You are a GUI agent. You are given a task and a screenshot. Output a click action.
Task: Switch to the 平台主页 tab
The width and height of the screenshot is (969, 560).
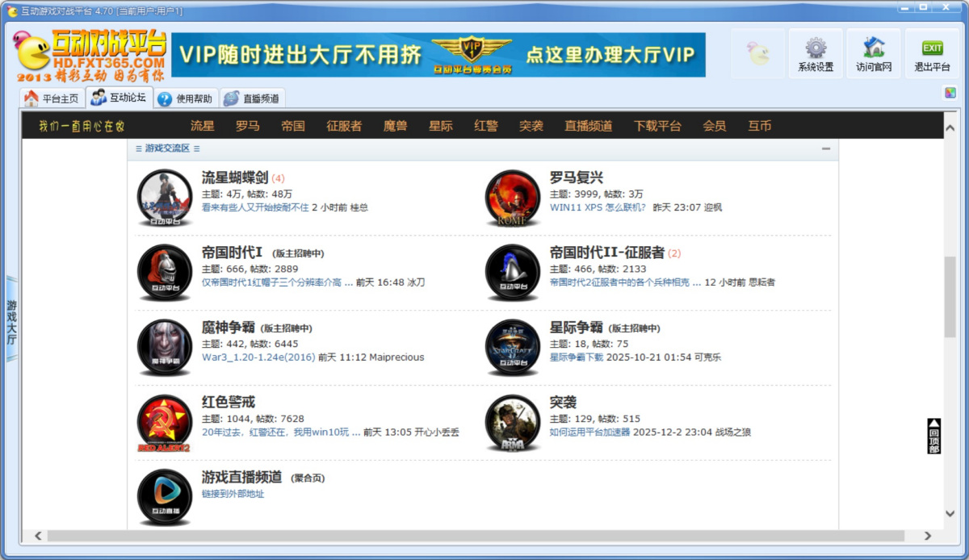52,98
